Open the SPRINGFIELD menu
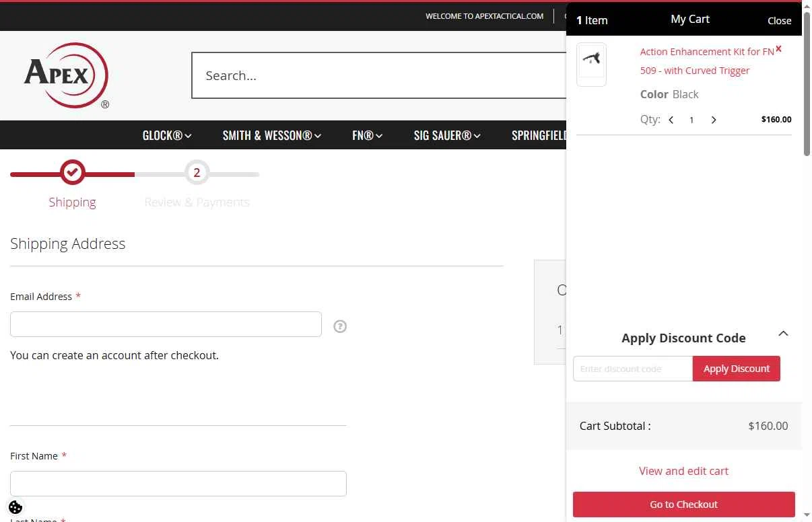Screen dimensions: 812x522 click(x=539, y=135)
